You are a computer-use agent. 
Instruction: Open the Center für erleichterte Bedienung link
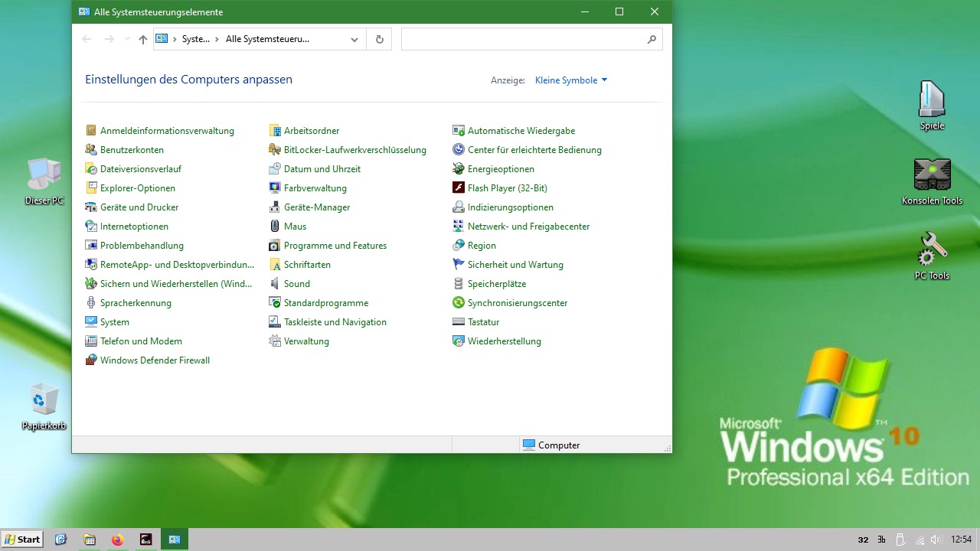(534, 150)
